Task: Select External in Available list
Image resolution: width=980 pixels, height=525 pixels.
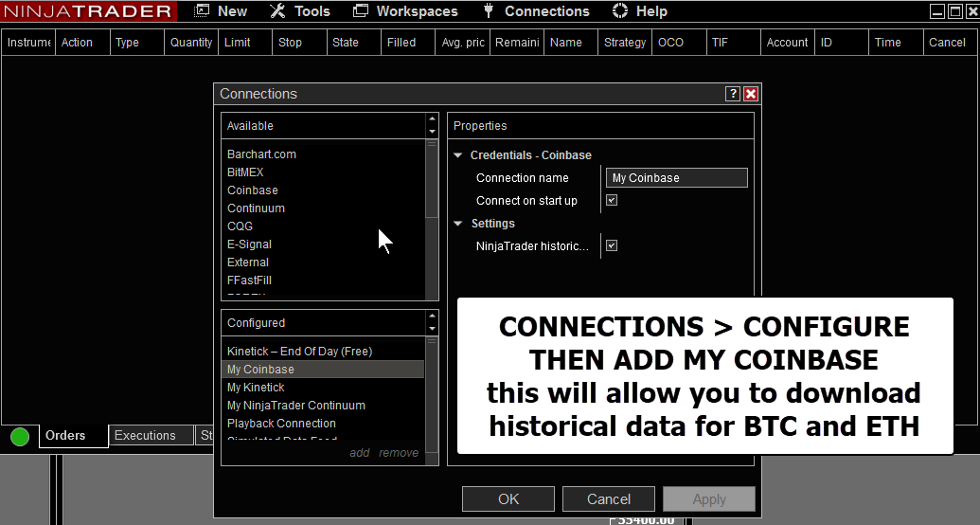Action: click(248, 262)
